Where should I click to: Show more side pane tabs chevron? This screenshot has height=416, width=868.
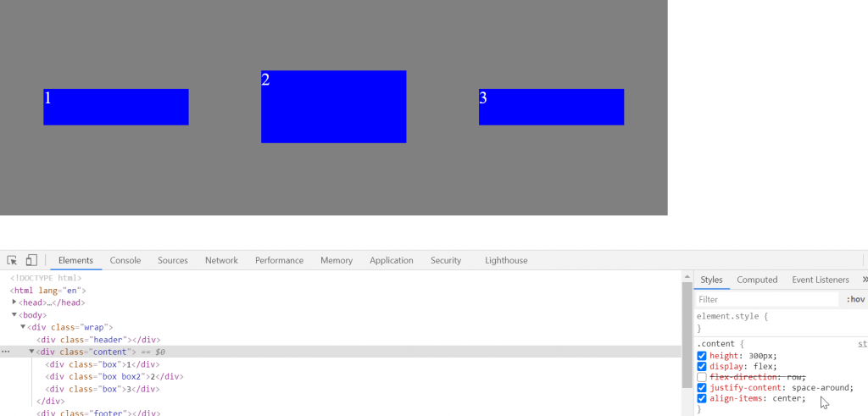tap(864, 280)
